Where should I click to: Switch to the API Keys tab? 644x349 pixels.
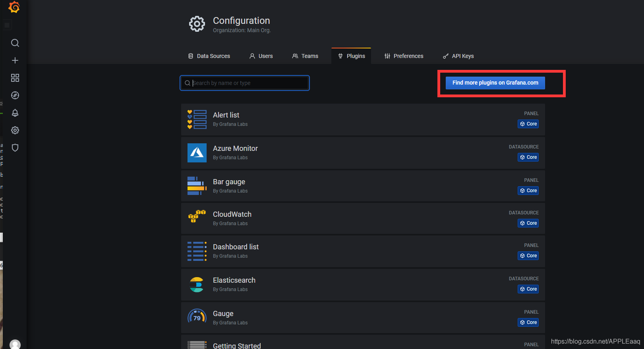458,56
